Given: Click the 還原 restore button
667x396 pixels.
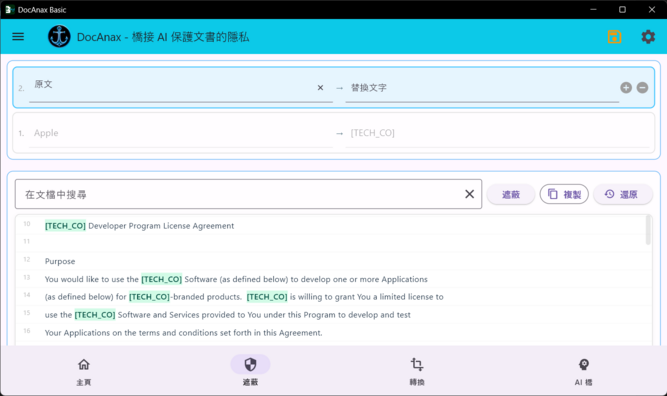Looking at the screenshot, I should click(622, 194).
